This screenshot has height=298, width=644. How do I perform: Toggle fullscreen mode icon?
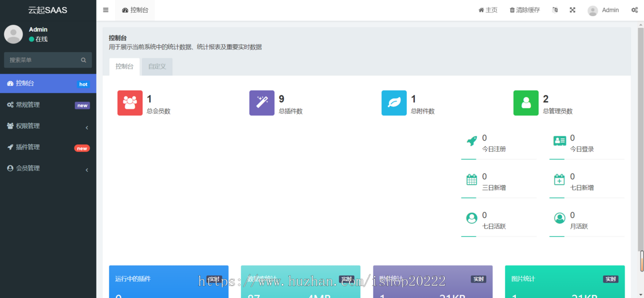(573, 10)
